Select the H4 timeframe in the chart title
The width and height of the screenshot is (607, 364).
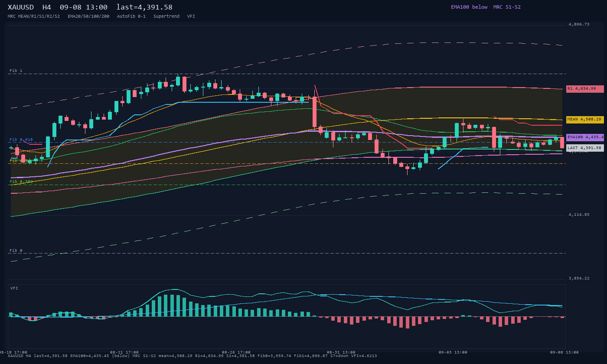click(x=47, y=7)
